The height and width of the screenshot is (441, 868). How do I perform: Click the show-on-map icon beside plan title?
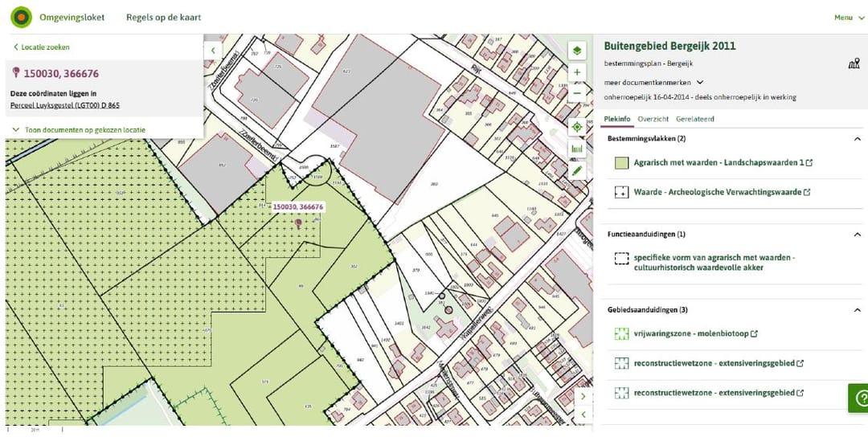(x=854, y=64)
